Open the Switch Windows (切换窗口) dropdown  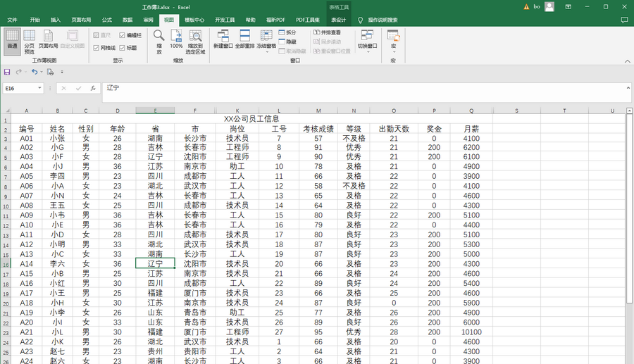(x=367, y=41)
